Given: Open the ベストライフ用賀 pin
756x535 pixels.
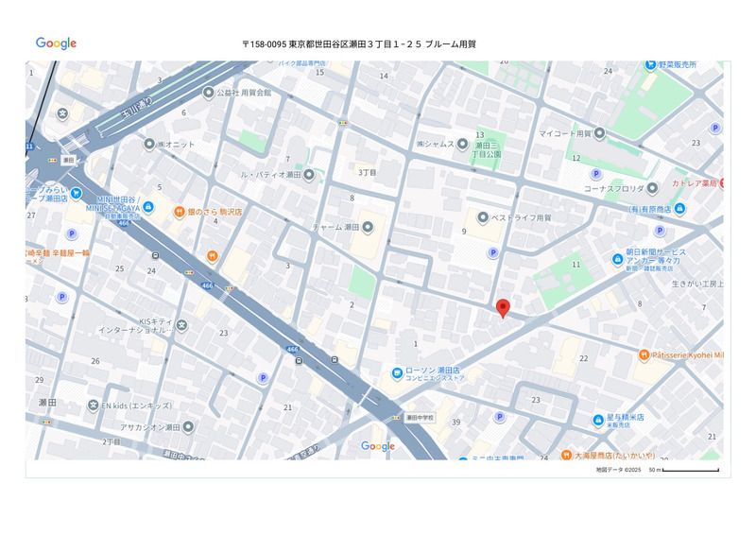Looking at the screenshot, I should coord(483,217).
